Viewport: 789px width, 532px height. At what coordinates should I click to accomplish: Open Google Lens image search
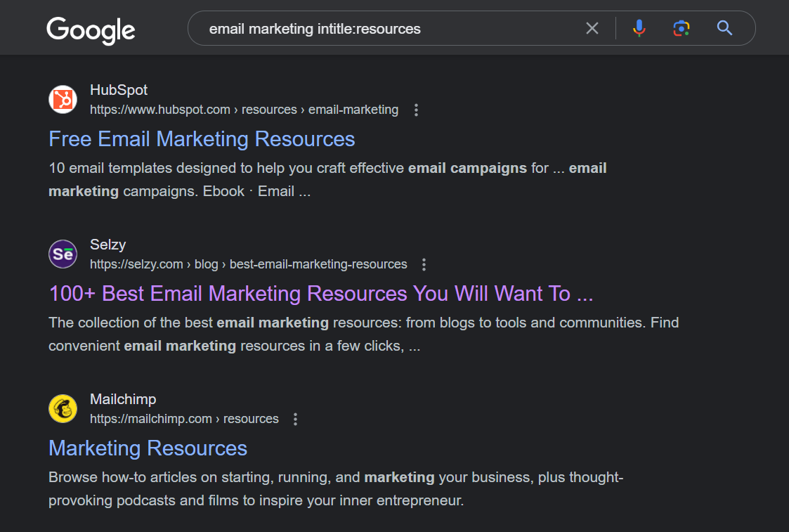(681, 28)
